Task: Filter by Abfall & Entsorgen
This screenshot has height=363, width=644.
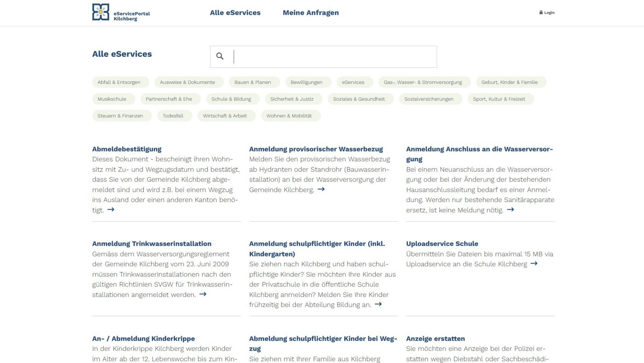Action: (120, 82)
